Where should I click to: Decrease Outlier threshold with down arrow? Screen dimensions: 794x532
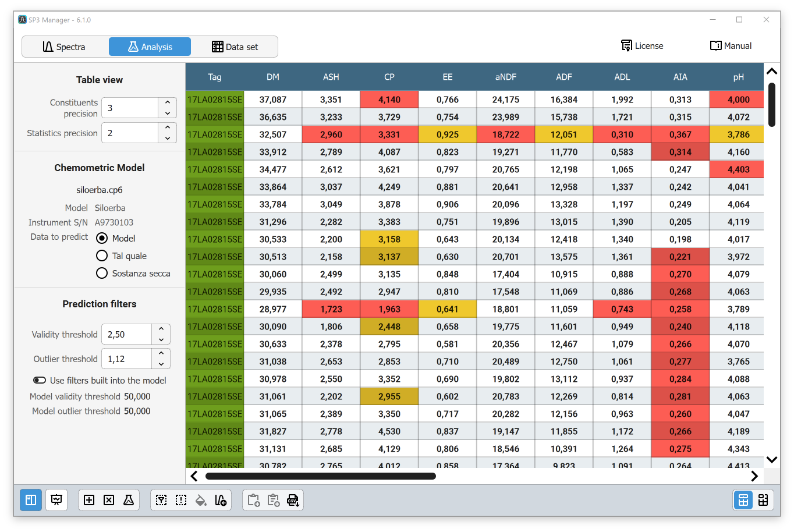coord(161,364)
